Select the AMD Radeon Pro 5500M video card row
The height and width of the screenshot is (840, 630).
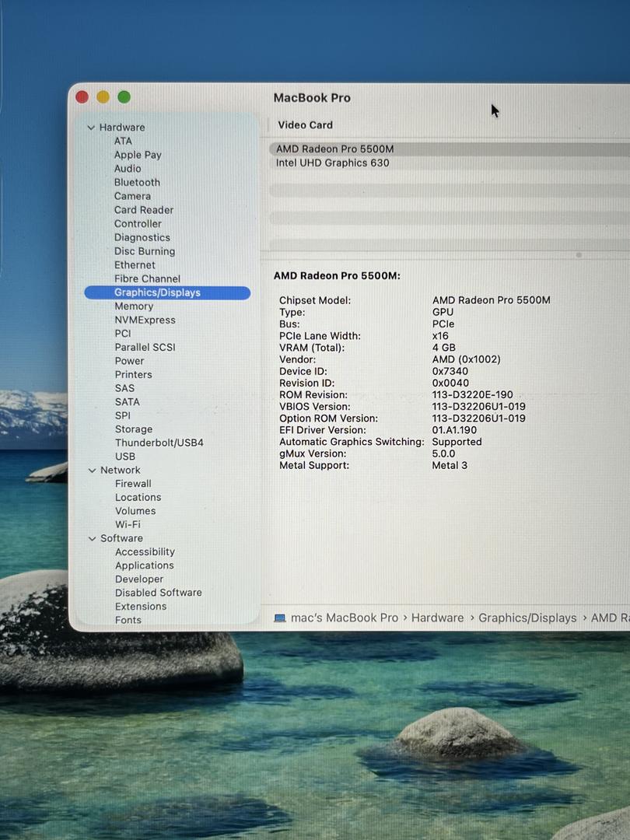pyautogui.click(x=450, y=149)
